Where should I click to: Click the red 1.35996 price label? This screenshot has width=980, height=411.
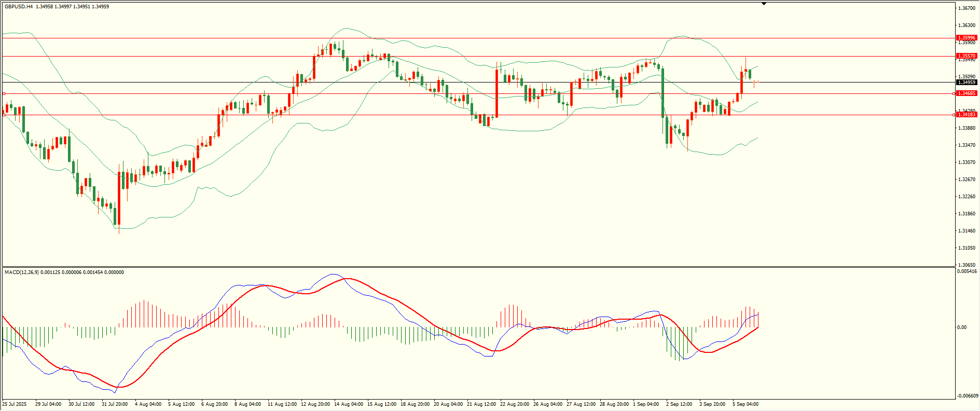pyautogui.click(x=967, y=38)
